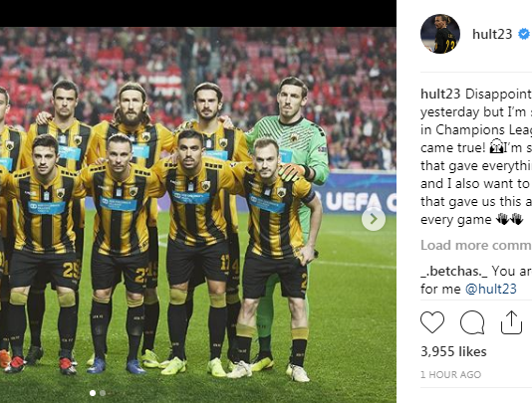The image size is (532, 403).
Task: Follow the @hult23 mention link
Action: (490, 290)
